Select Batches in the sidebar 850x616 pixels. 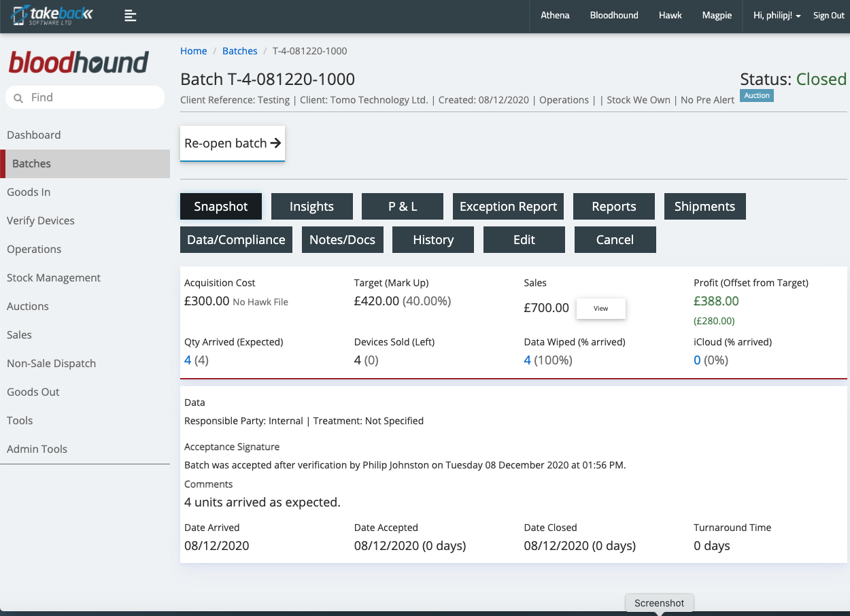coord(85,163)
